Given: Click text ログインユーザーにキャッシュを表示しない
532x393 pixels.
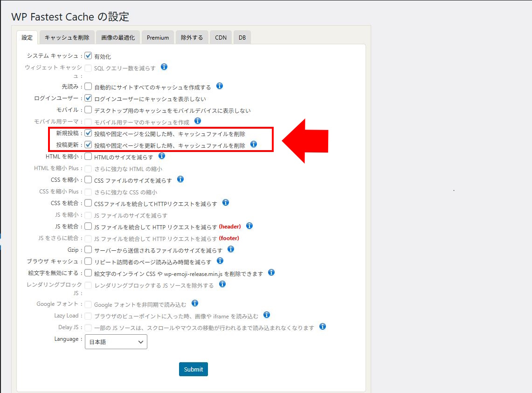Looking at the screenshot, I should point(150,99).
